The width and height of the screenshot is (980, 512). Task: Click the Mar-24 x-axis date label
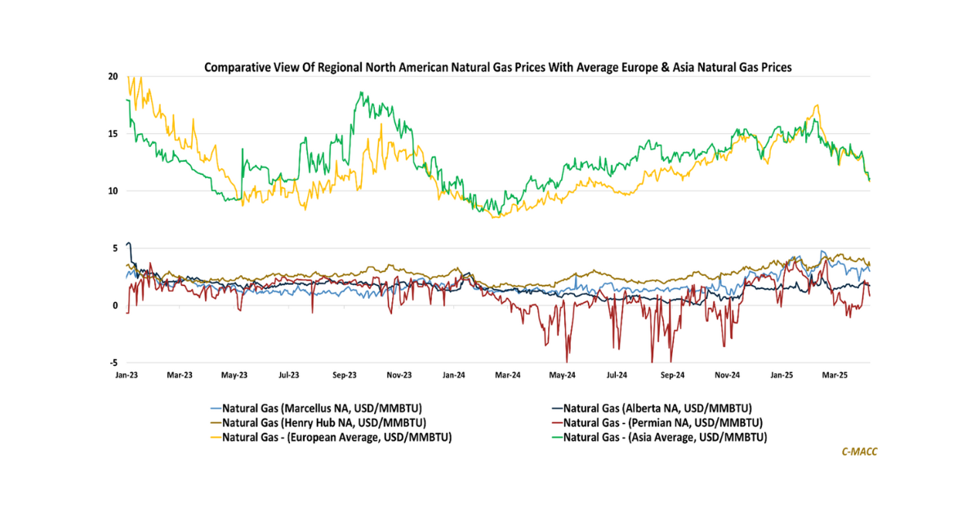click(x=508, y=376)
